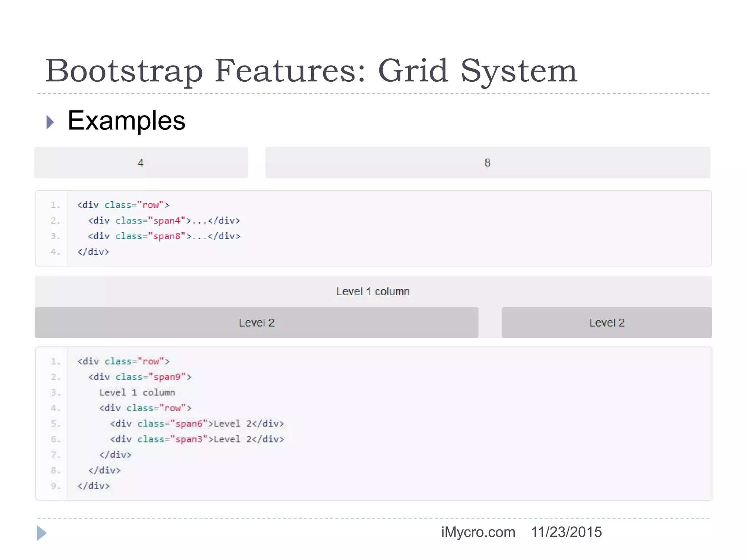
Task: Click code line <div class="span9">
Action: pos(140,377)
